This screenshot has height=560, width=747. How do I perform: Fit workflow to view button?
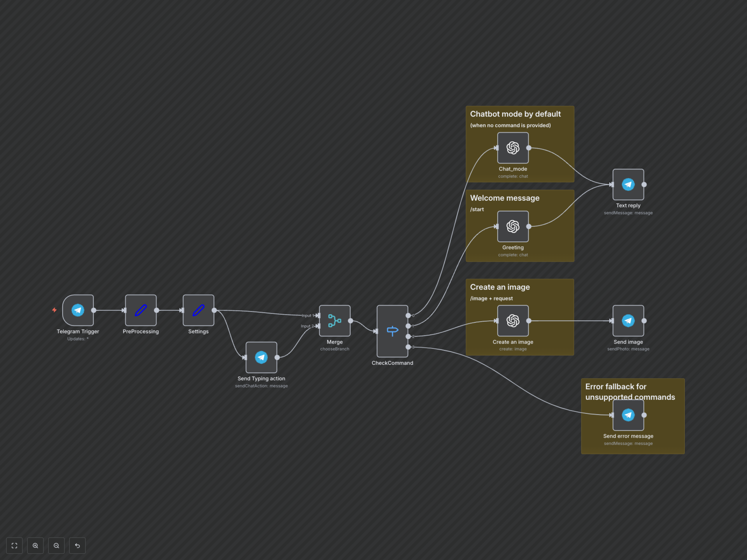point(14,545)
